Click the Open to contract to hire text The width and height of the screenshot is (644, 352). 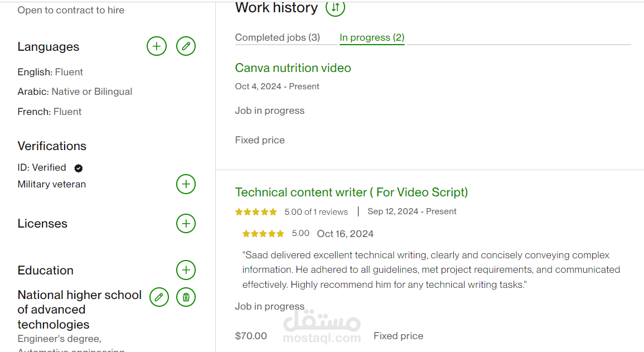pos(71,10)
